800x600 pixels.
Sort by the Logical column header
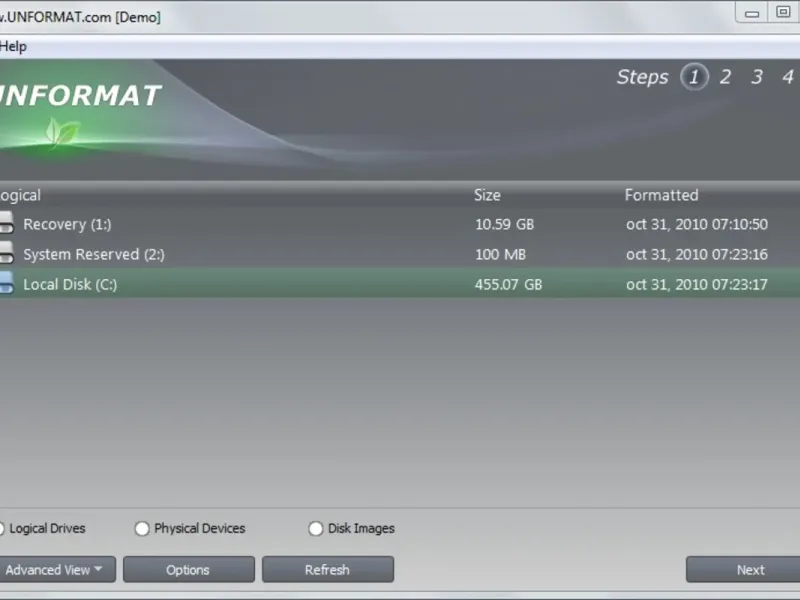point(20,195)
